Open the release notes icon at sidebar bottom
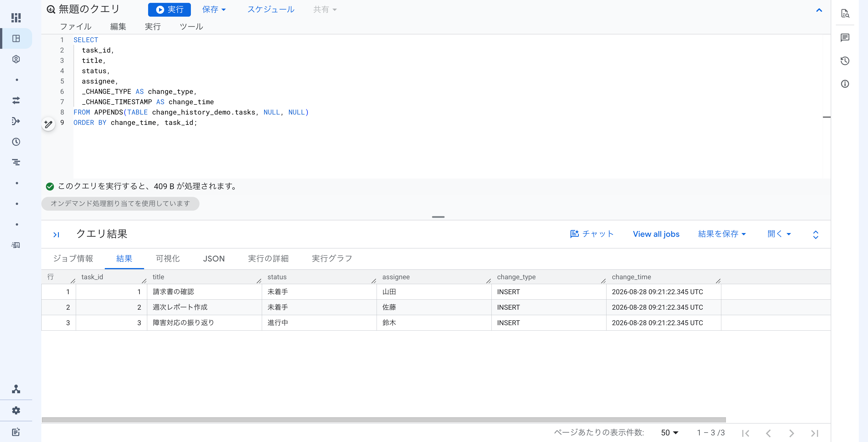868x442 pixels. pyautogui.click(x=16, y=432)
